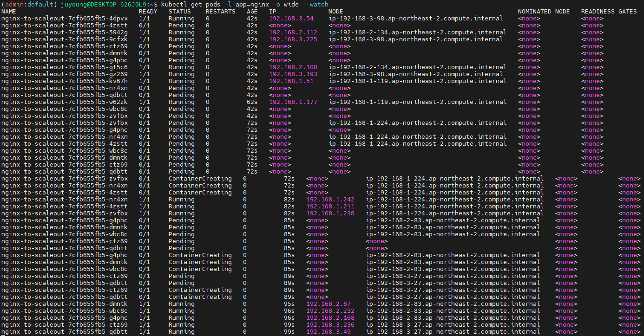Select pod name nginx-to-scaleout-7cfb655fb5-9cfxk
644x336 pixels.
coord(65,39)
